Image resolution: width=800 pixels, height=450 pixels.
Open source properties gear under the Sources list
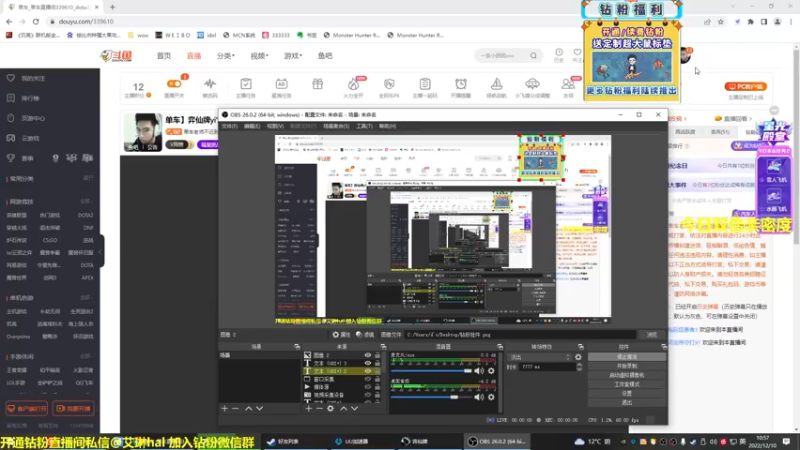tap(331, 408)
